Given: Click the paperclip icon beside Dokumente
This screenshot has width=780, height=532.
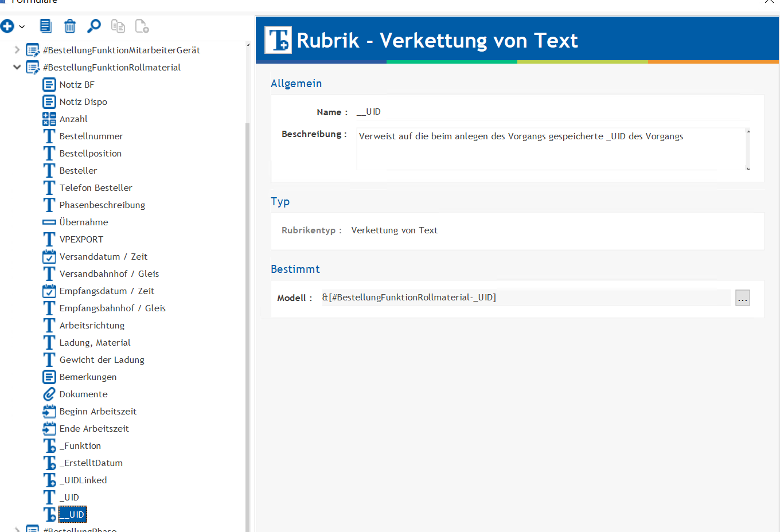Looking at the screenshot, I should pyautogui.click(x=49, y=394).
